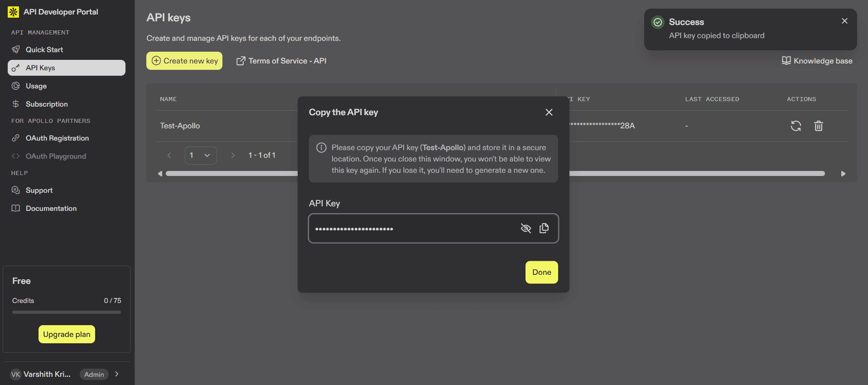Screen dimensions: 868x385
Task: Click the horizontal scrollbar left arrow
Action: (x=160, y=174)
